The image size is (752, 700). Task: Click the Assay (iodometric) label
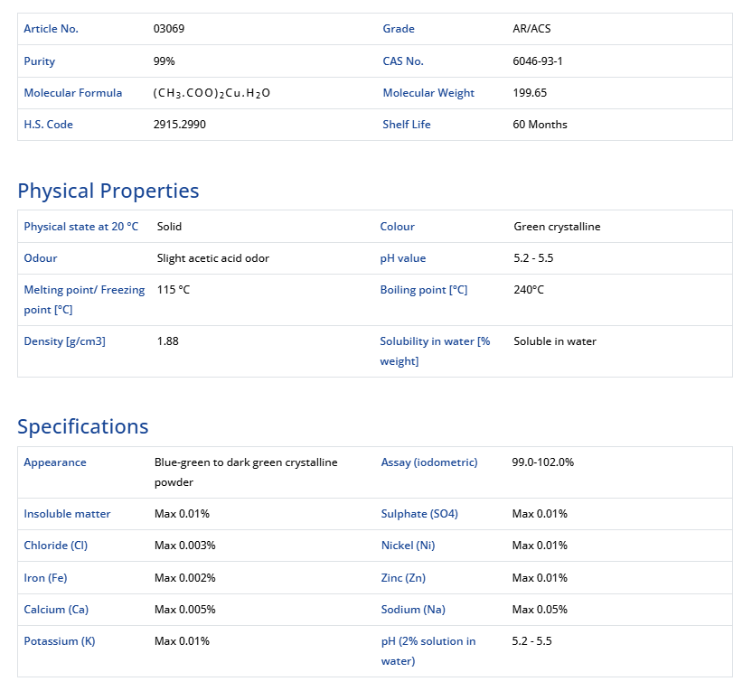click(x=429, y=462)
